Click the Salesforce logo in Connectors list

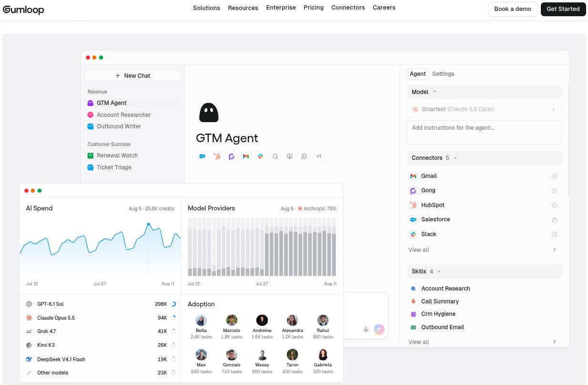point(413,219)
